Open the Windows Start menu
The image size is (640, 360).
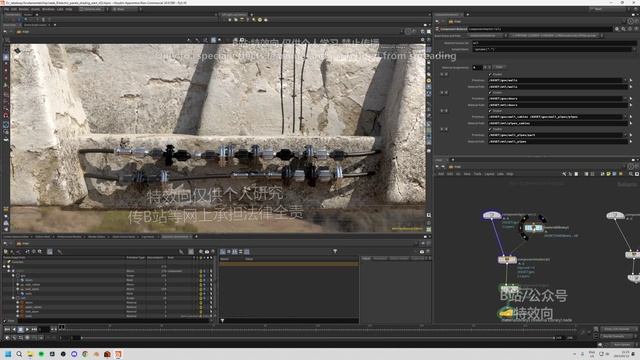point(8,354)
